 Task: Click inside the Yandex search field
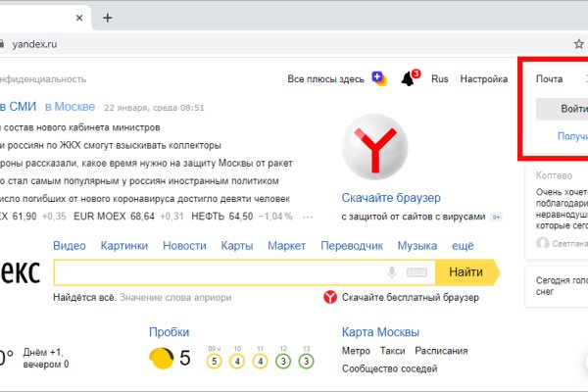(x=216, y=272)
